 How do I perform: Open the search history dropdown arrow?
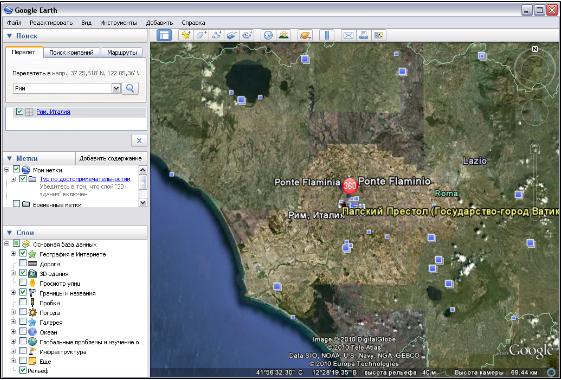116,88
